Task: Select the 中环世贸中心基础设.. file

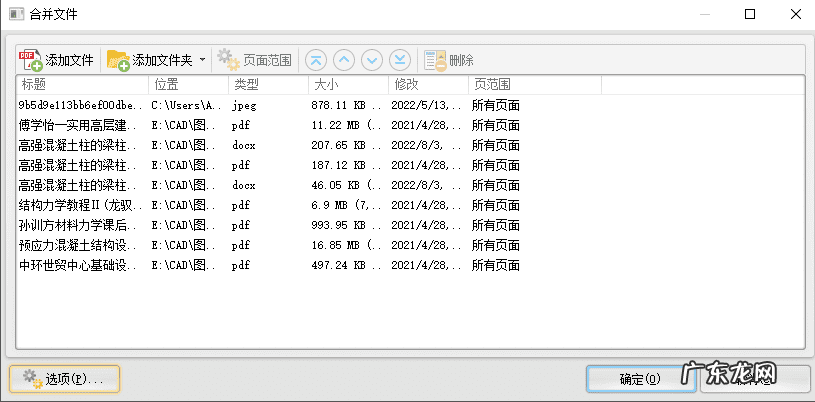Action: click(x=411, y=265)
